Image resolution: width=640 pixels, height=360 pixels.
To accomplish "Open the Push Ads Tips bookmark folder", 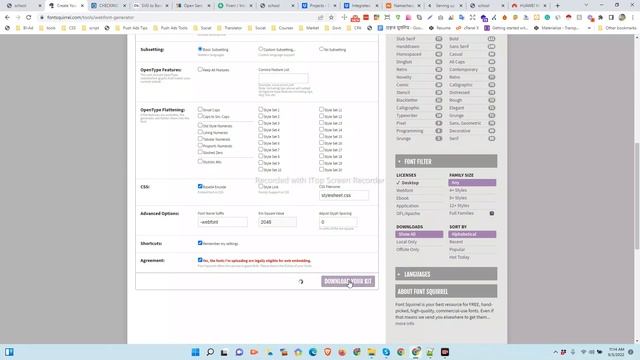I will click(x=131, y=28).
